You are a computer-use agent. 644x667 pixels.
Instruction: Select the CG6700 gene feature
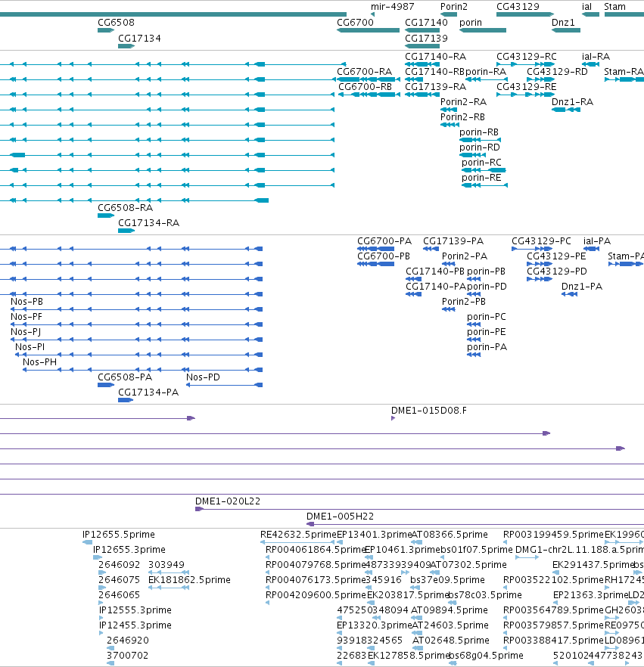(x=369, y=30)
